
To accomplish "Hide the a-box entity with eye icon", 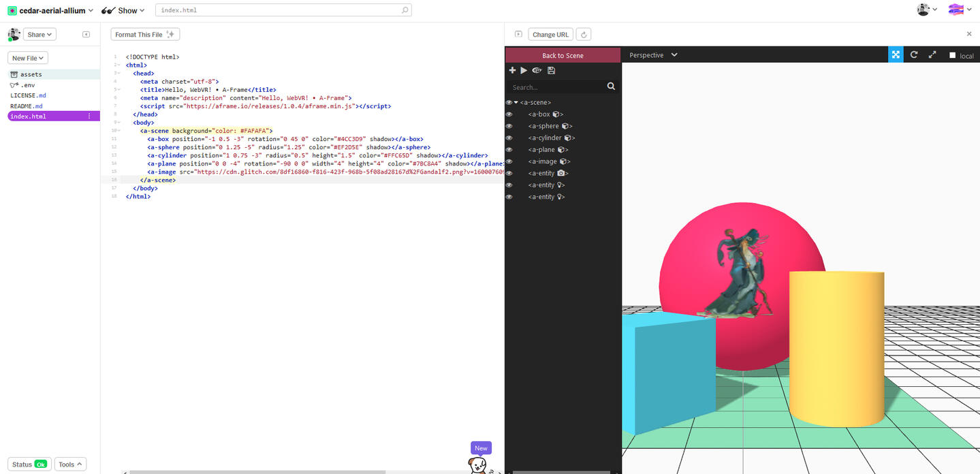I will pos(509,114).
